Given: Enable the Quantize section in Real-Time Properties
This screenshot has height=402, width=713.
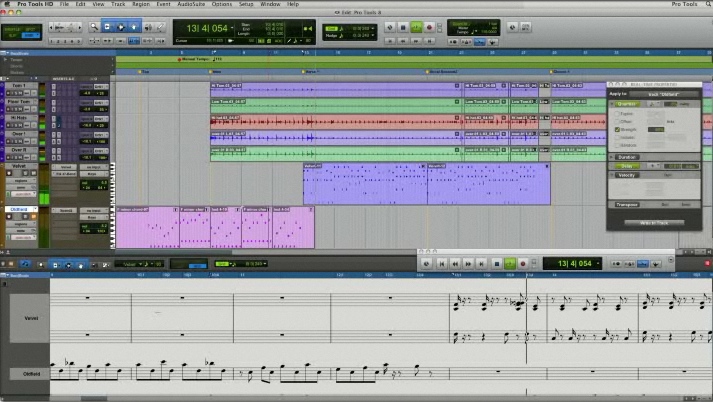Looking at the screenshot, I should point(628,103).
